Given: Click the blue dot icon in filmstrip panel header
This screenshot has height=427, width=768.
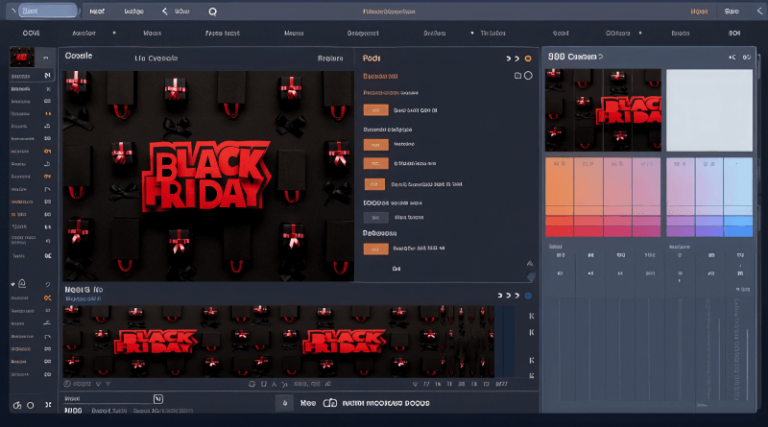Looking at the screenshot, I should (x=528, y=296).
